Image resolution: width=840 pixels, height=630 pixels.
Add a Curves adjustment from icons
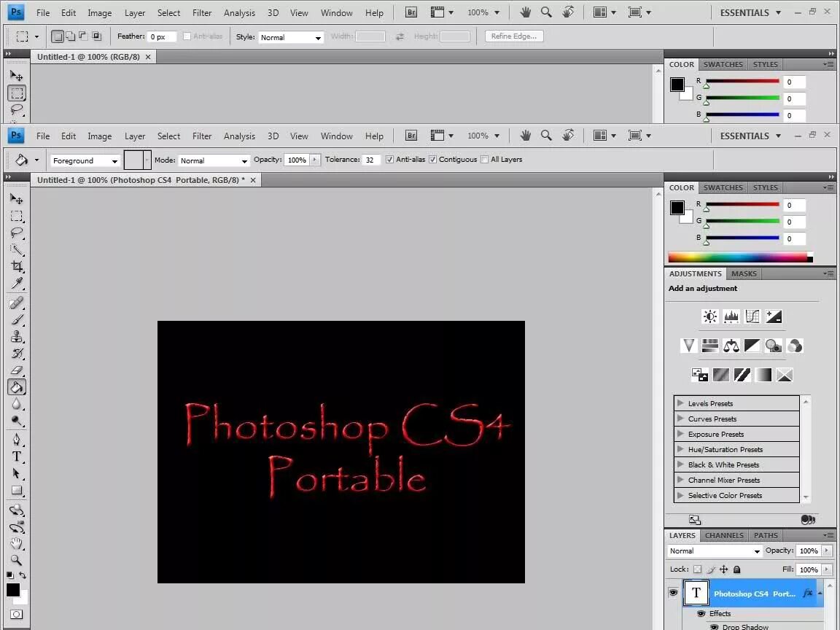click(752, 316)
